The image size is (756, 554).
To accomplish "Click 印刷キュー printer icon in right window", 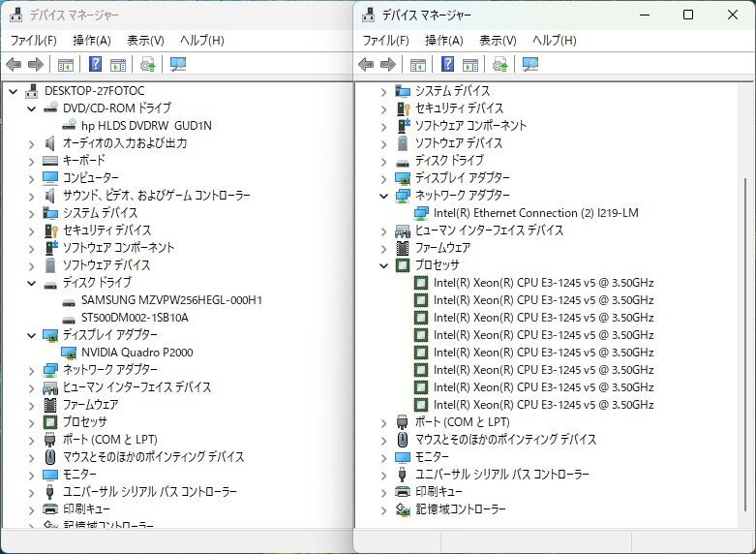I will [x=403, y=492].
